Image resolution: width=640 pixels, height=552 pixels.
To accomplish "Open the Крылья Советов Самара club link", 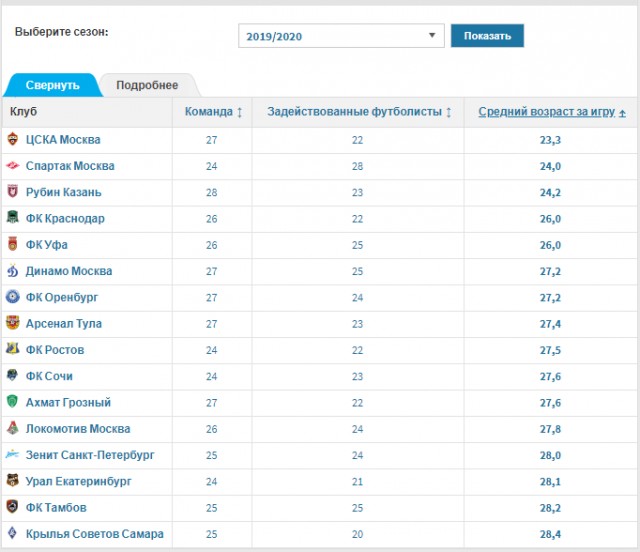I will (95, 534).
